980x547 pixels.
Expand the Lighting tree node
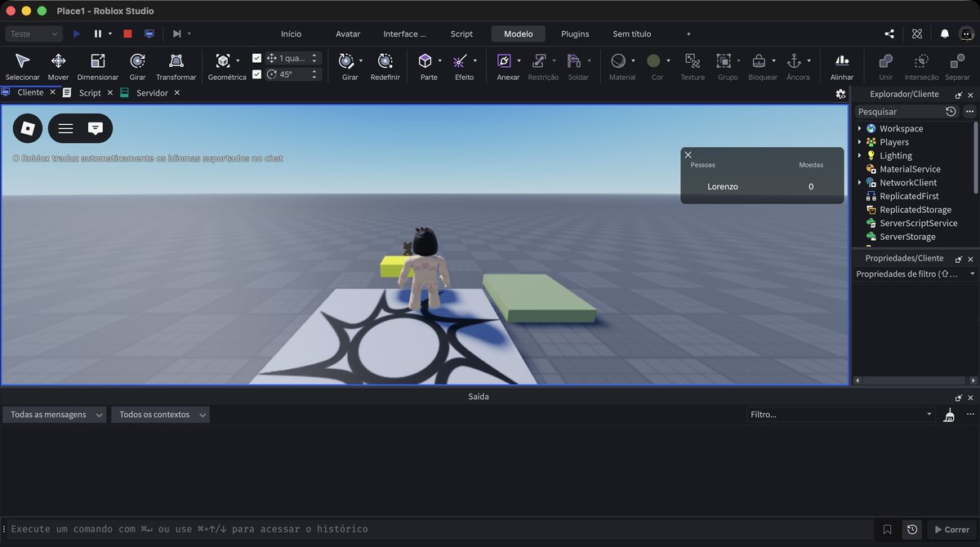pyautogui.click(x=860, y=155)
